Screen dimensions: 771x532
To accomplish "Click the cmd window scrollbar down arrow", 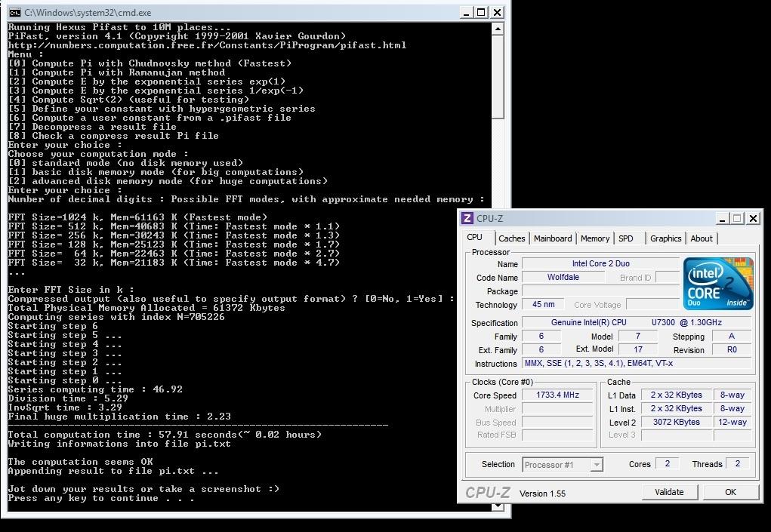I will [498, 506].
